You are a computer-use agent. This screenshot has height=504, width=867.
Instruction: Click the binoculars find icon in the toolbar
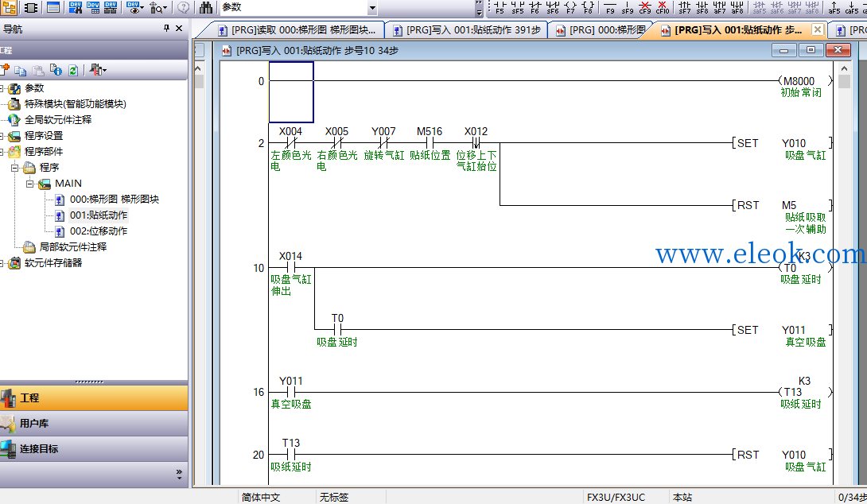[x=206, y=8]
